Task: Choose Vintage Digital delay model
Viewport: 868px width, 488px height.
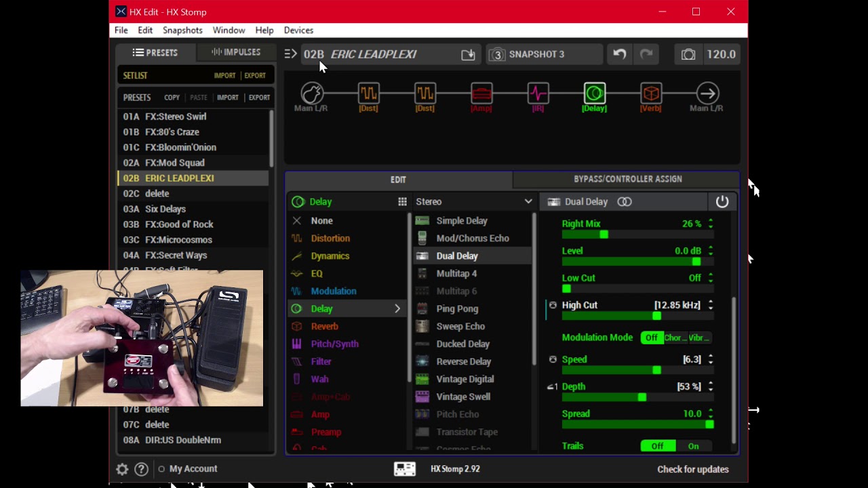Action: (465, 380)
